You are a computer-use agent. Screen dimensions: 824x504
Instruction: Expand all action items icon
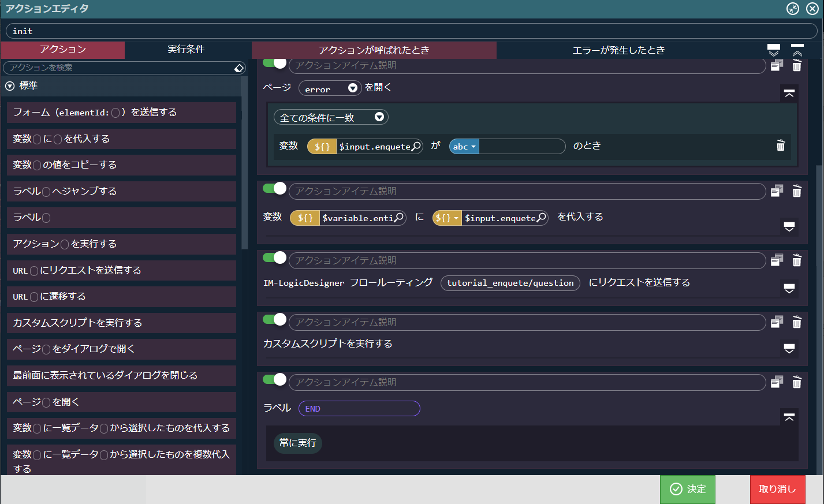(774, 50)
